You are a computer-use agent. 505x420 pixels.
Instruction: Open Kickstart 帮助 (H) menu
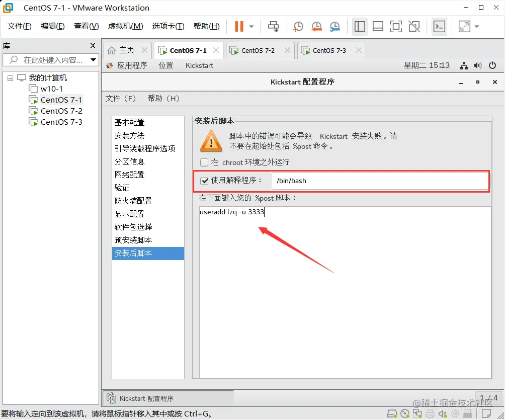pos(163,99)
